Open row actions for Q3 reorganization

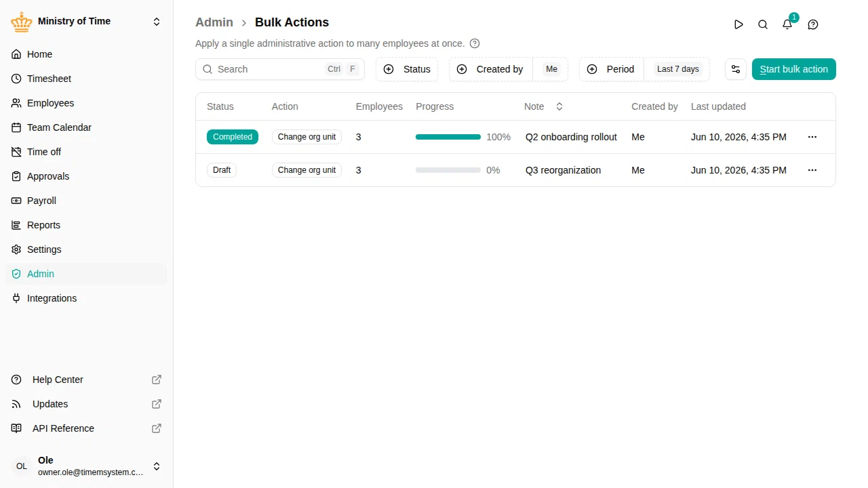point(812,170)
